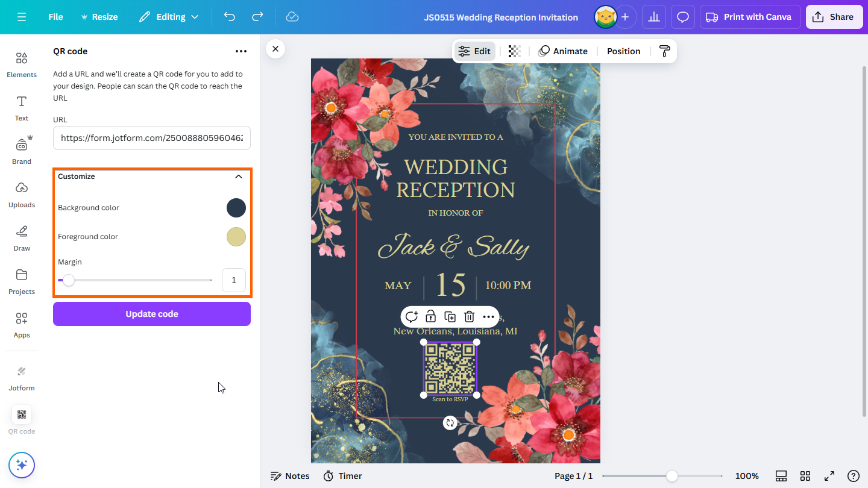
Task: Open the user profile avatar
Action: point(605,17)
